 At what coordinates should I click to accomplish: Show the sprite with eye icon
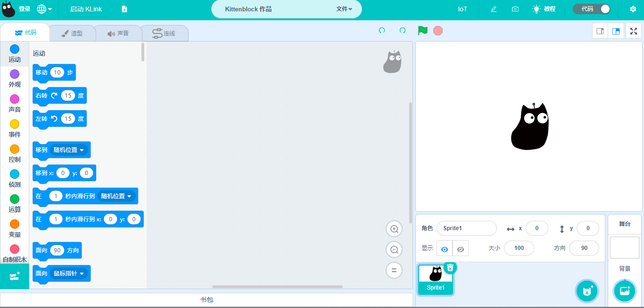(445, 249)
